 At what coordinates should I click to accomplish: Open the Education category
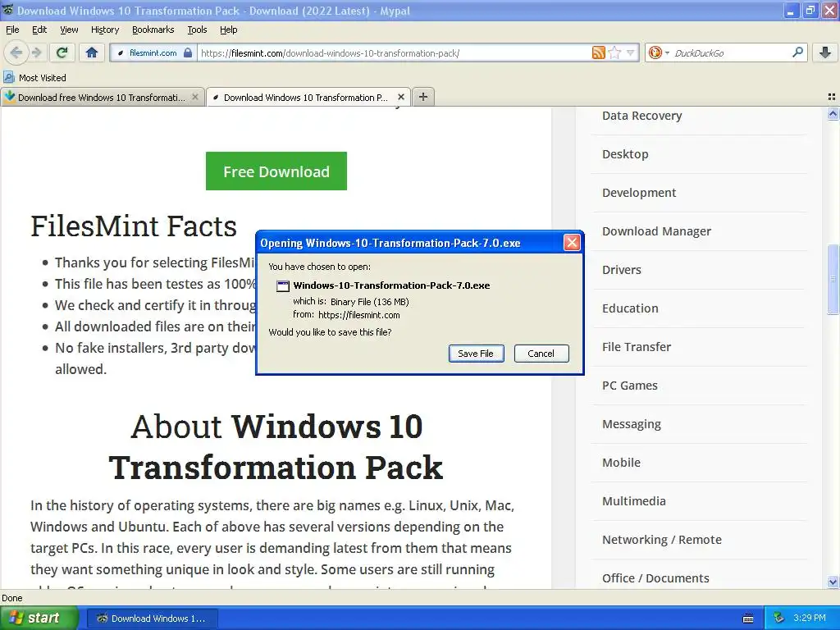click(x=630, y=308)
